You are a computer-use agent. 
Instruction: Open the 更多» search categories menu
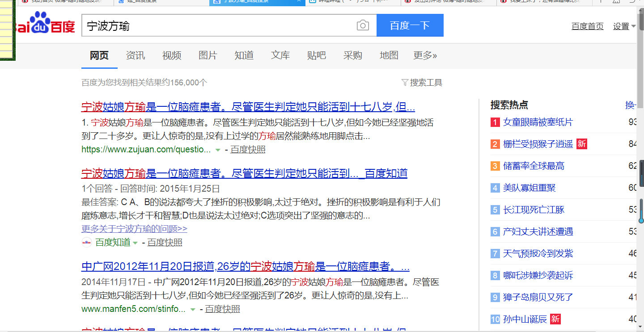click(x=425, y=55)
